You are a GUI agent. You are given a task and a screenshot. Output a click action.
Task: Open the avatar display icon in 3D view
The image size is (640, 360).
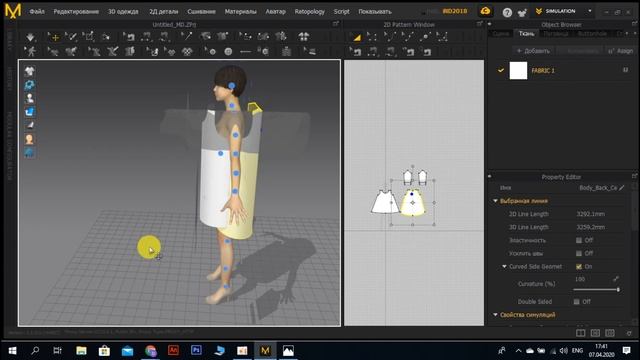[x=29, y=98]
